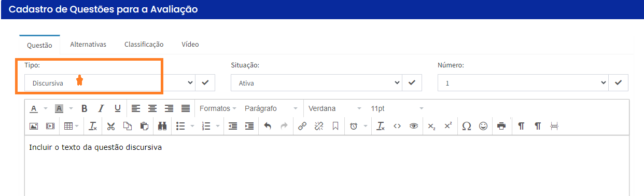Image resolution: width=644 pixels, height=196 pixels.
Task: Click the text 'Incluir o texto da questão discursiva'
Action: click(x=95, y=148)
